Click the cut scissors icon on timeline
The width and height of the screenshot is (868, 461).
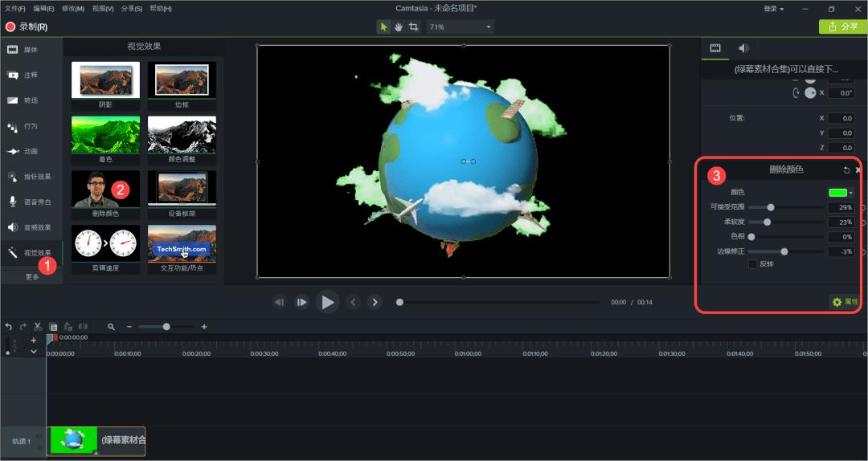point(38,327)
